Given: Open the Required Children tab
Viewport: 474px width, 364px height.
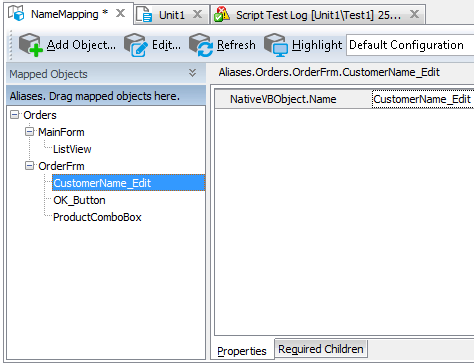Looking at the screenshot, I should click(321, 349).
